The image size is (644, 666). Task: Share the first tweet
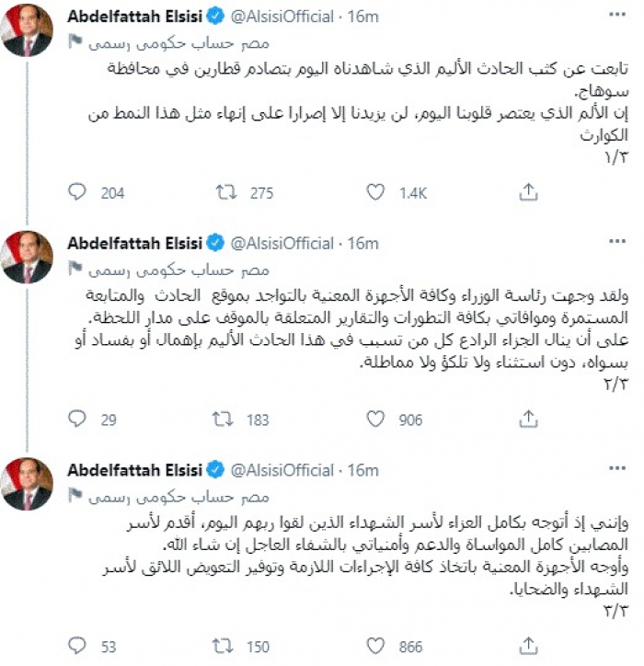[527, 192]
